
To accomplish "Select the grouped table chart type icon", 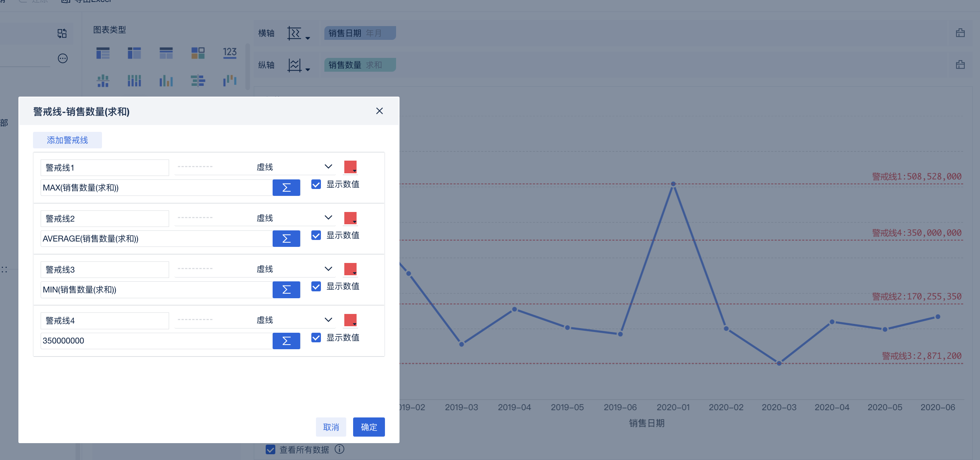I will [x=103, y=53].
